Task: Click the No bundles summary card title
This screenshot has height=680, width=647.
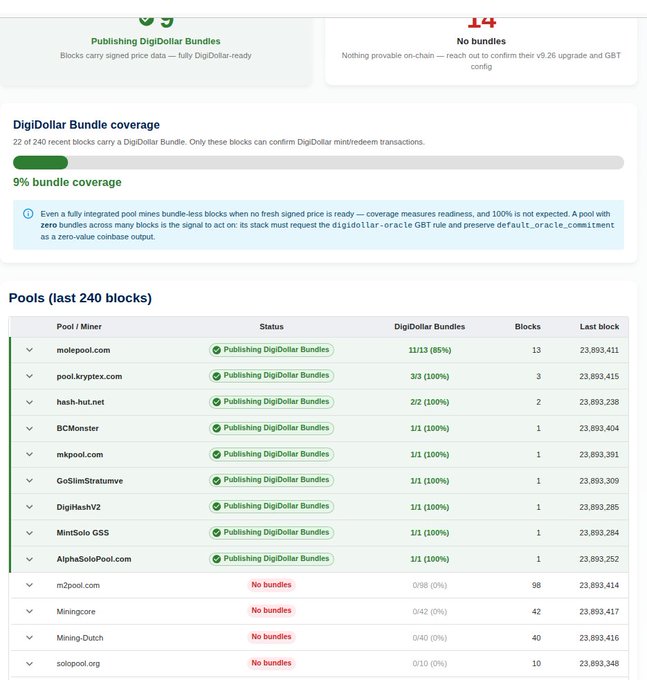Action: click(x=481, y=41)
